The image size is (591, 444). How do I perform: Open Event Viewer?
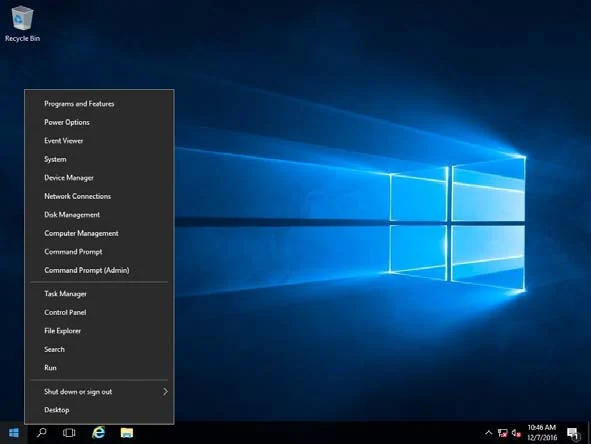coord(99,141)
